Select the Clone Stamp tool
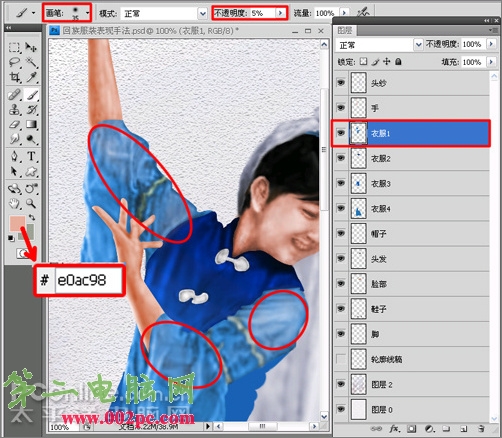This screenshot has height=438, width=502. tap(14, 110)
